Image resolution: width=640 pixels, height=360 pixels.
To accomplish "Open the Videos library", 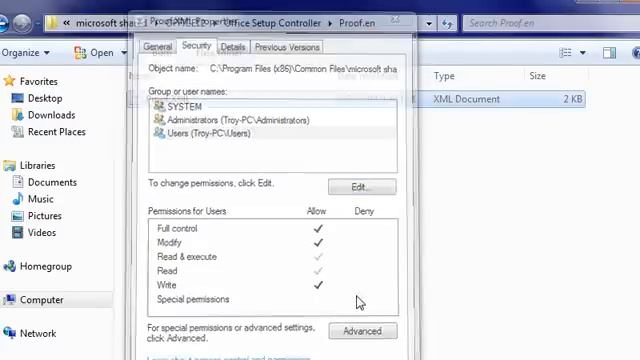I will coord(42,232).
